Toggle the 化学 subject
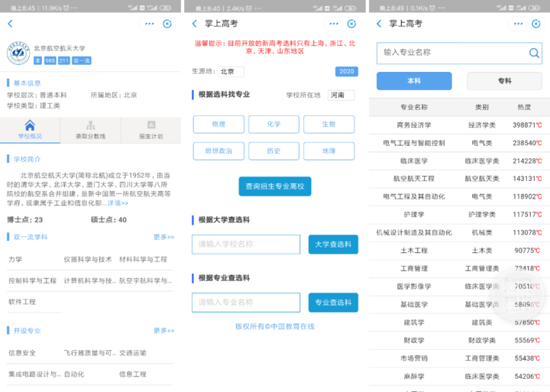 tap(273, 125)
